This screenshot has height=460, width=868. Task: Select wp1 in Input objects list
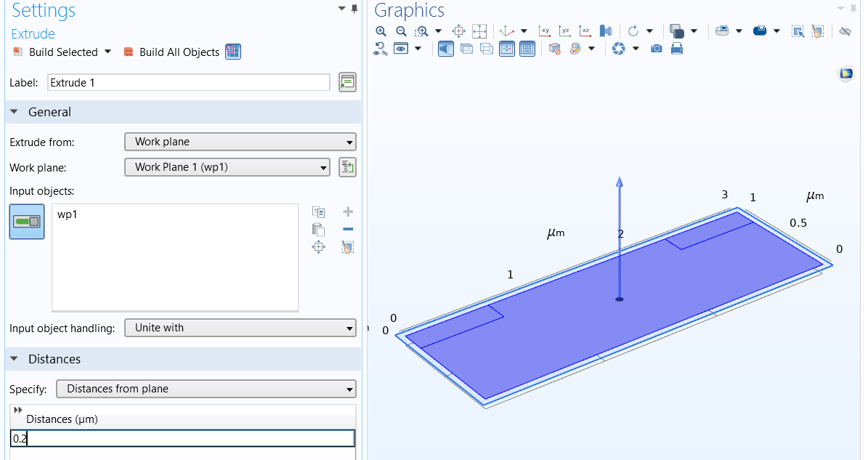[68, 214]
